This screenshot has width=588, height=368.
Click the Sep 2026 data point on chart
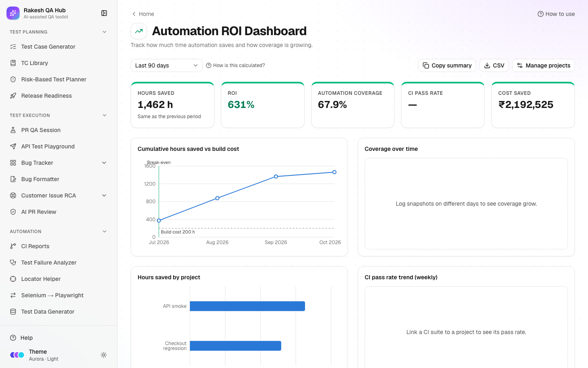tap(276, 177)
